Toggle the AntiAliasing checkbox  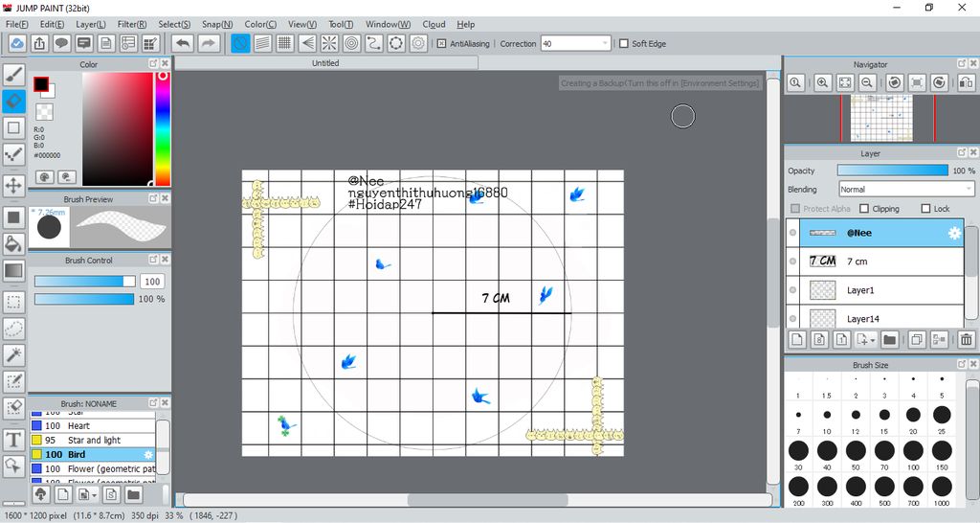point(441,44)
